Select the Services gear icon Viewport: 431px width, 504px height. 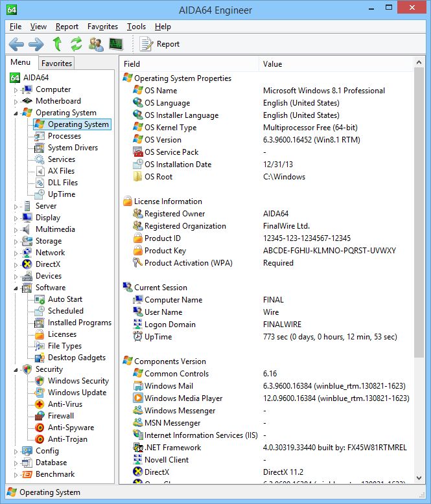(x=40, y=159)
